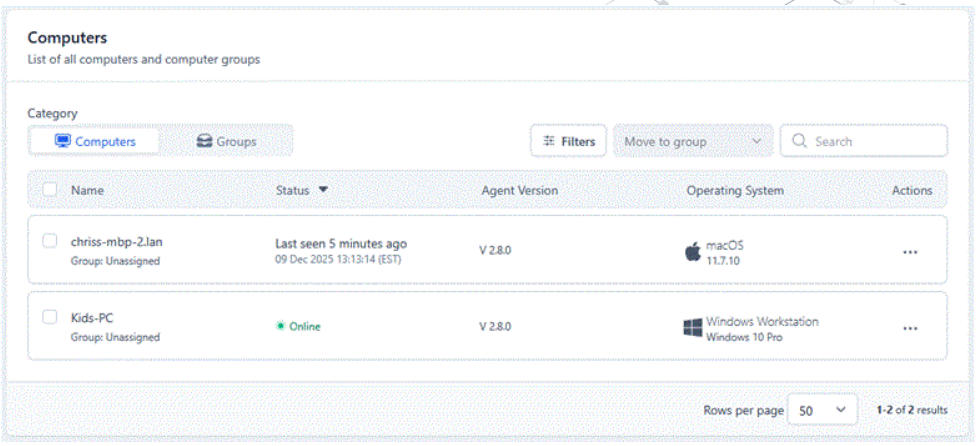976x446 pixels.
Task: Open actions menu for chriss-mbp-2.lan
Action: point(910,252)
